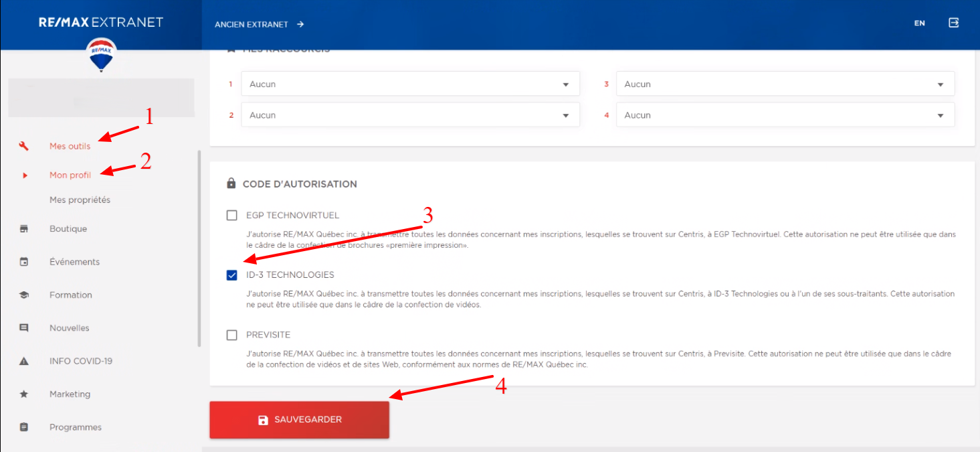The height and width of the screenshot is (452, 980).
Task: Open Mes propriétés in sidebar
Action: (80, 200)
